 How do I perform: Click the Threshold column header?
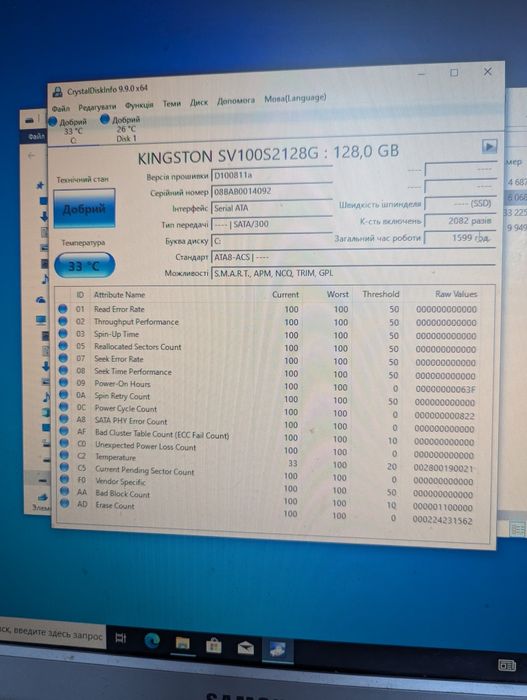click(x=381, y=294)
